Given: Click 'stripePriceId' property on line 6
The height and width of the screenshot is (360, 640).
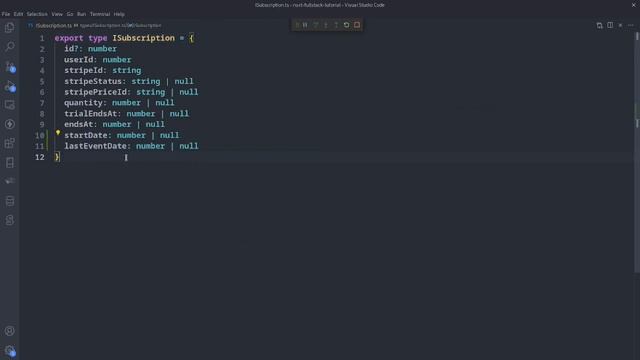Looking at the screenshot, I should (x=95, y=92).
